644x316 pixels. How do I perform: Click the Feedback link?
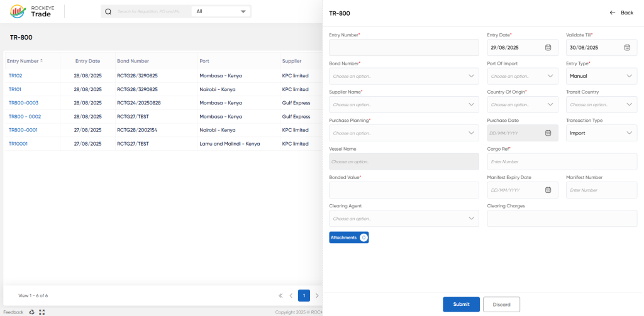14,312
